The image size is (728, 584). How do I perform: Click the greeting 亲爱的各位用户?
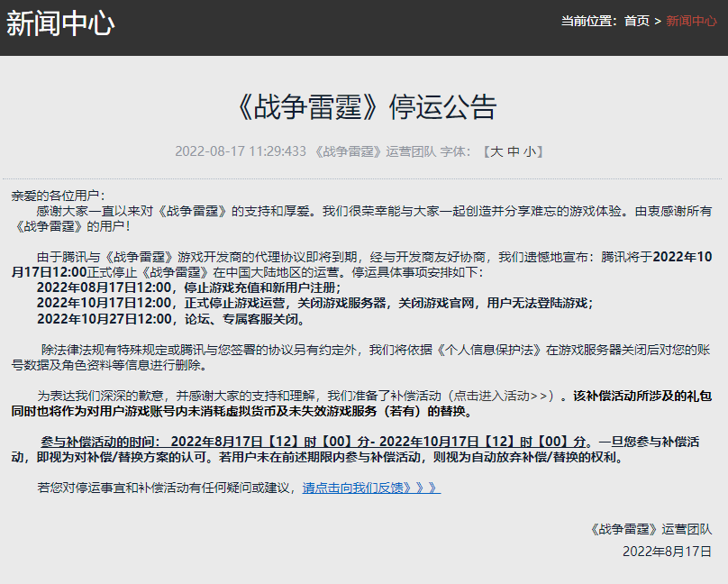click(59, 196)
